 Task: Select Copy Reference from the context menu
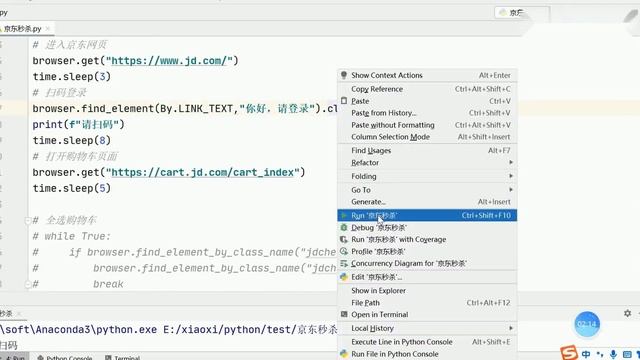[427, 89]
